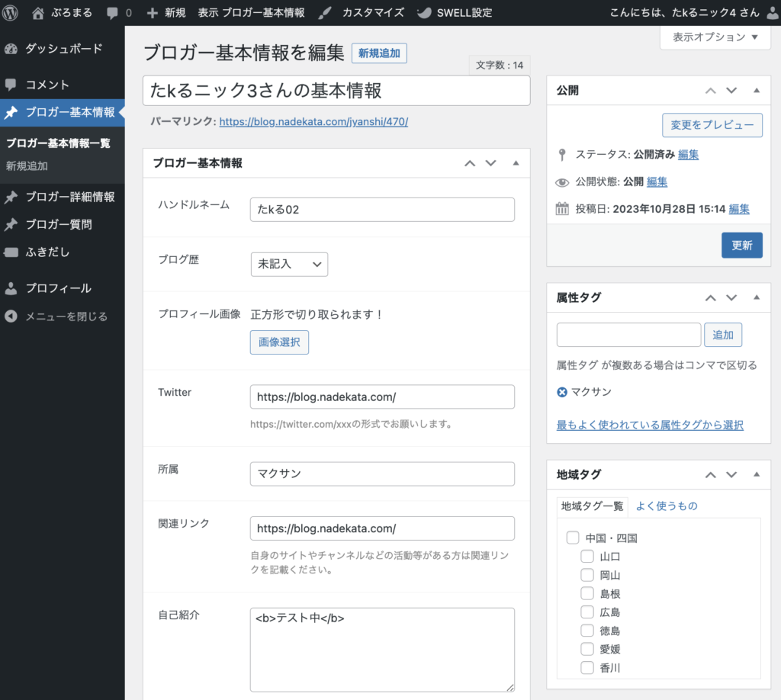The image size is (781, 700).
Task: Check the 山口 region checkbox
Action: (x=587, y=557)
